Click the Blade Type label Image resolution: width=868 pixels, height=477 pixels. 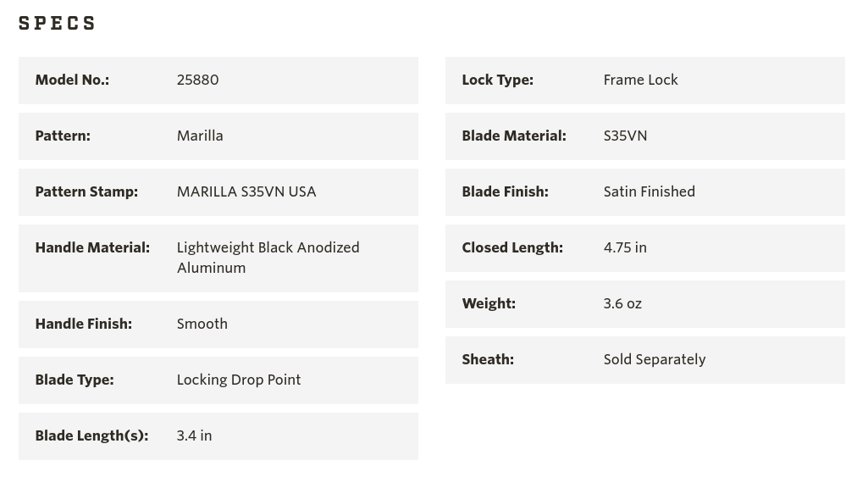click(x=75, y=380)
